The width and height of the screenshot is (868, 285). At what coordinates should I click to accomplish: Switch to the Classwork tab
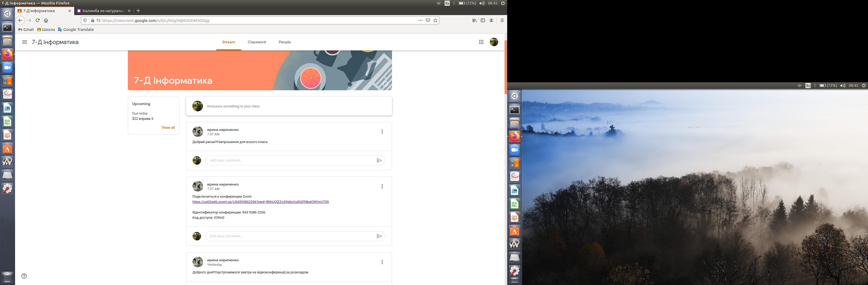coord(257,42)
